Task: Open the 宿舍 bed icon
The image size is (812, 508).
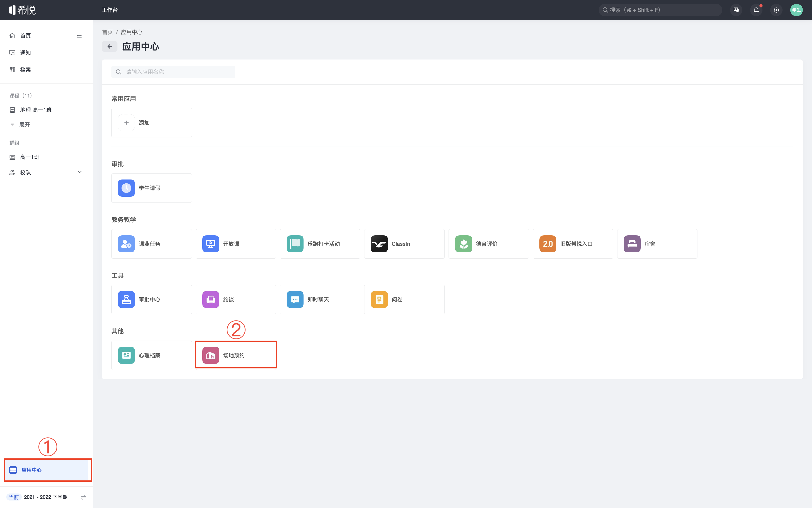Action: [632, 244]
